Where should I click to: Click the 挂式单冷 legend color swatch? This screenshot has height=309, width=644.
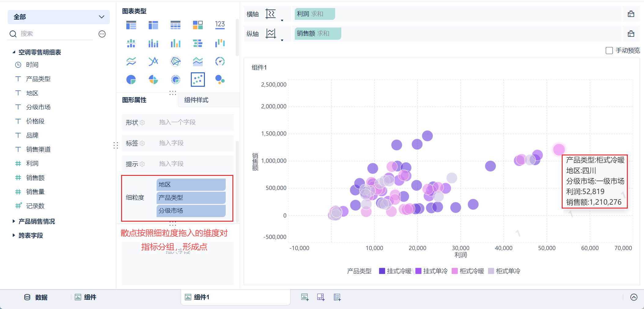pyautogui.click(x=418, y=271)
